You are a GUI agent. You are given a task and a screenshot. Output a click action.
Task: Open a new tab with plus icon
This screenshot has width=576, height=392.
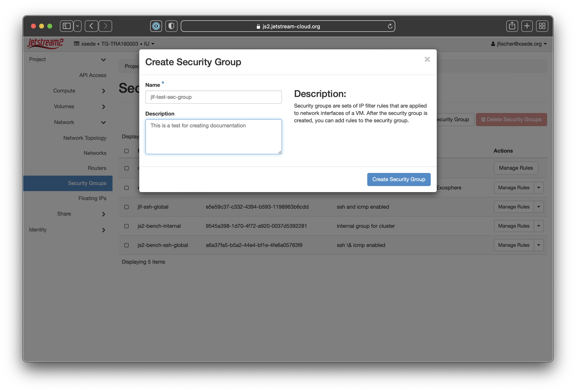pos(527,26)
